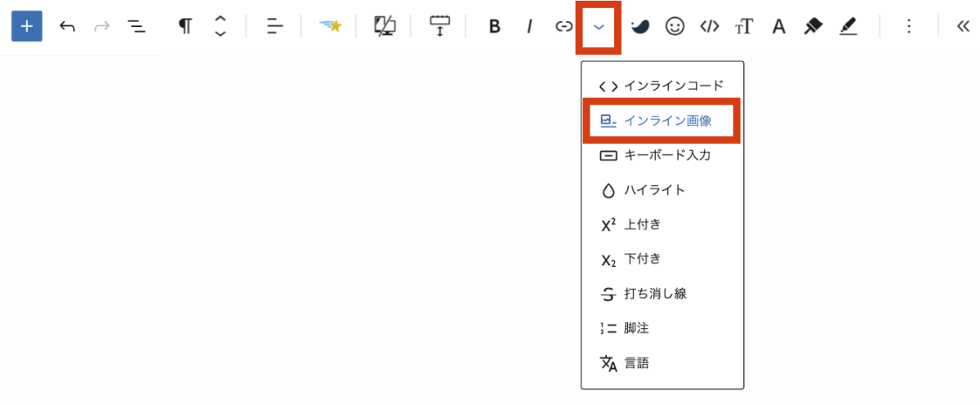Toggle bold formatting

coord(494,27)
